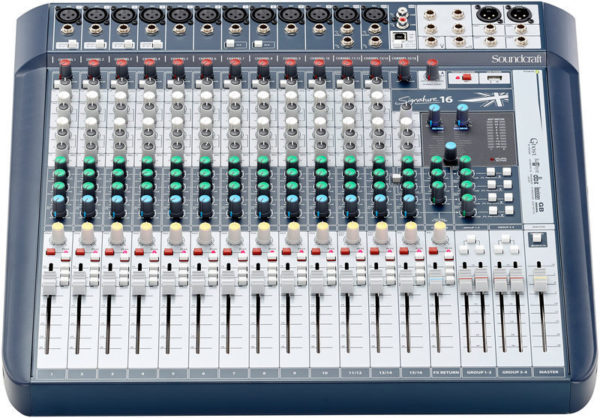Select the large light-blue knob in the effects section
The height and width of the screenshot is (418, 600).
point(451,152)
